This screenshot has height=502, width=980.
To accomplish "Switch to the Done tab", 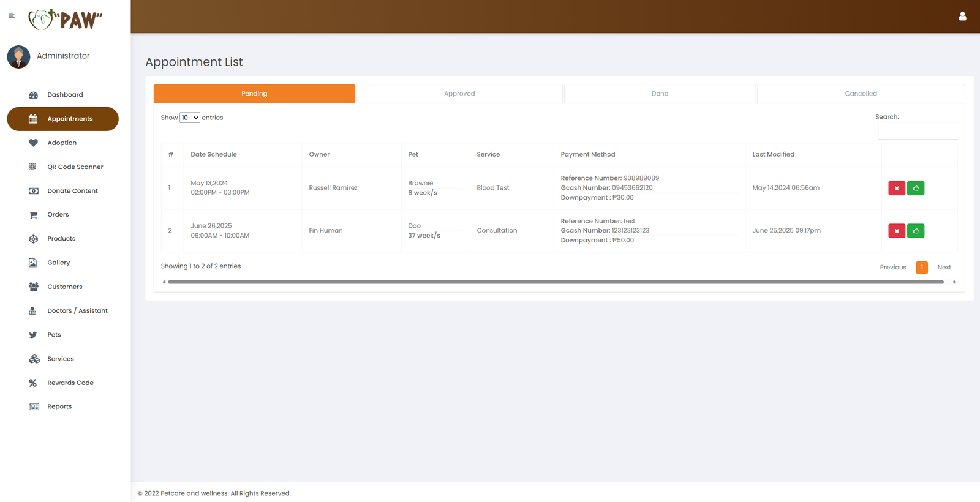I will tap(660, 94).
